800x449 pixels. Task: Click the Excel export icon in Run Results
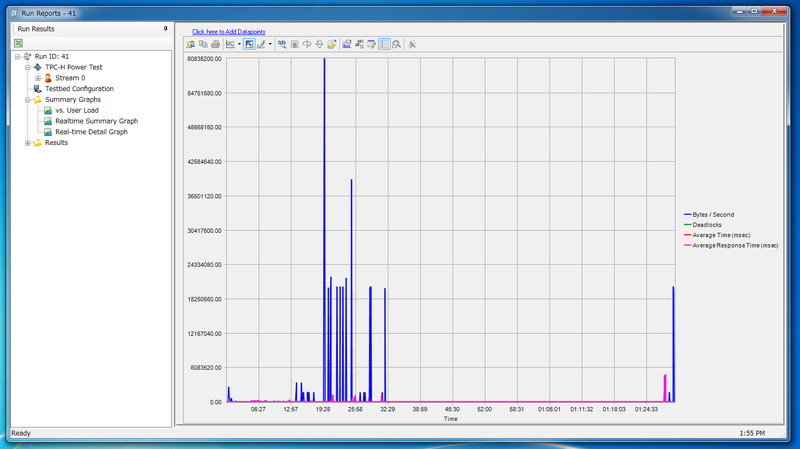[x=18, y=43]
